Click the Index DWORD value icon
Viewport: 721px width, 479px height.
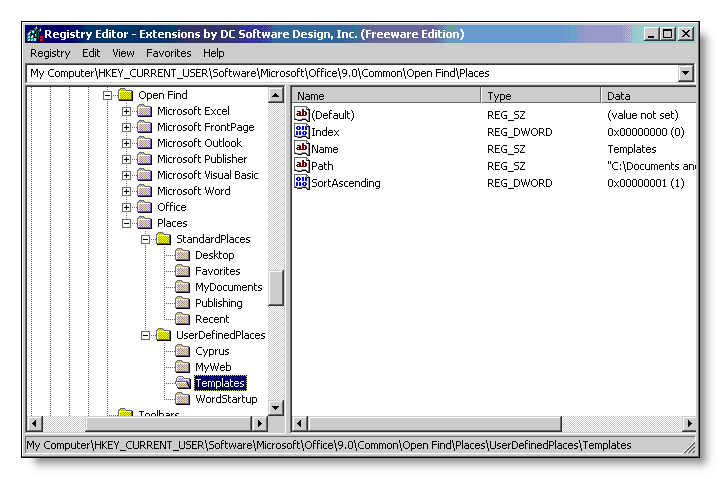point(302,131)
